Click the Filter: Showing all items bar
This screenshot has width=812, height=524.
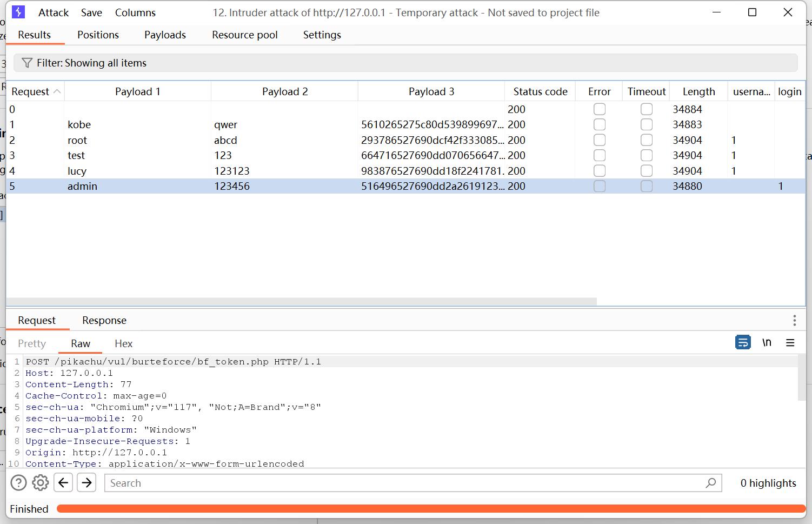click(405, 63)
